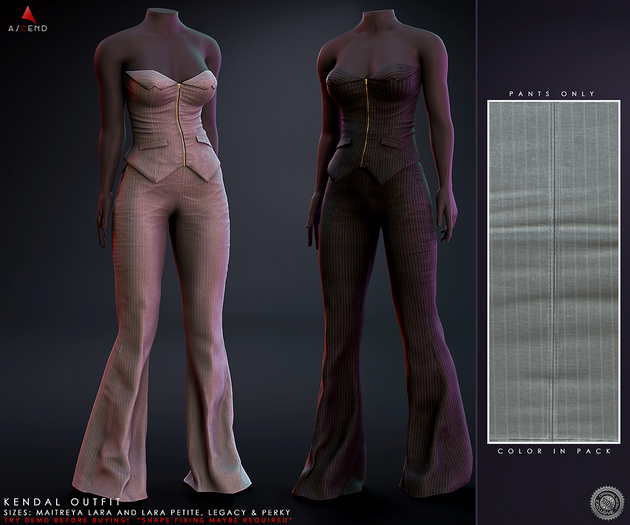Screen dimensions: 630x525
Task: Select the gray pinstripe fabric swatch
Action: click(554, 272)
